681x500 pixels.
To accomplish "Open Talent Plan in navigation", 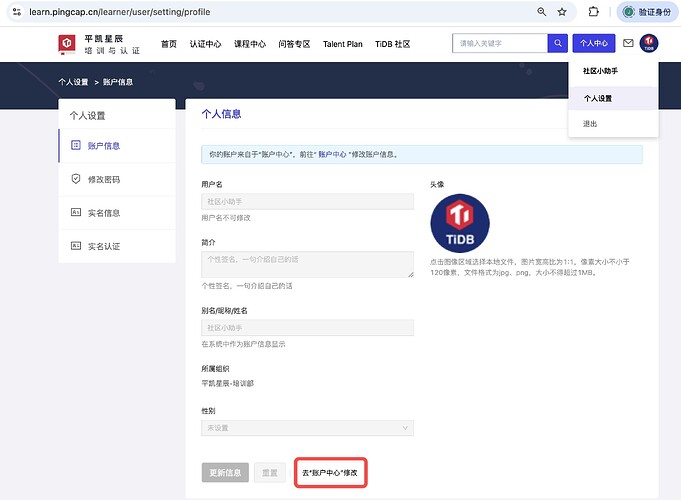I will (342, 44).
